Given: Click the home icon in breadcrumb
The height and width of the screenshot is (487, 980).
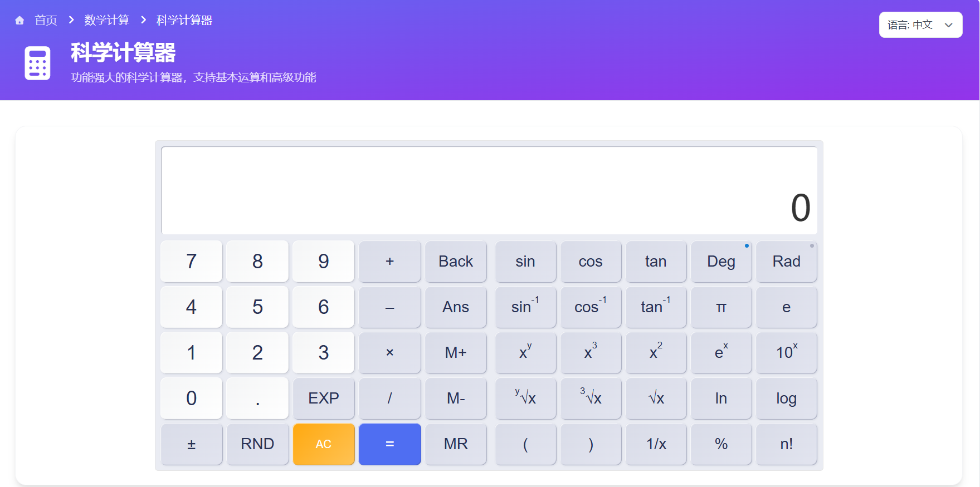Looking at the screenshot, I should 19,21.
